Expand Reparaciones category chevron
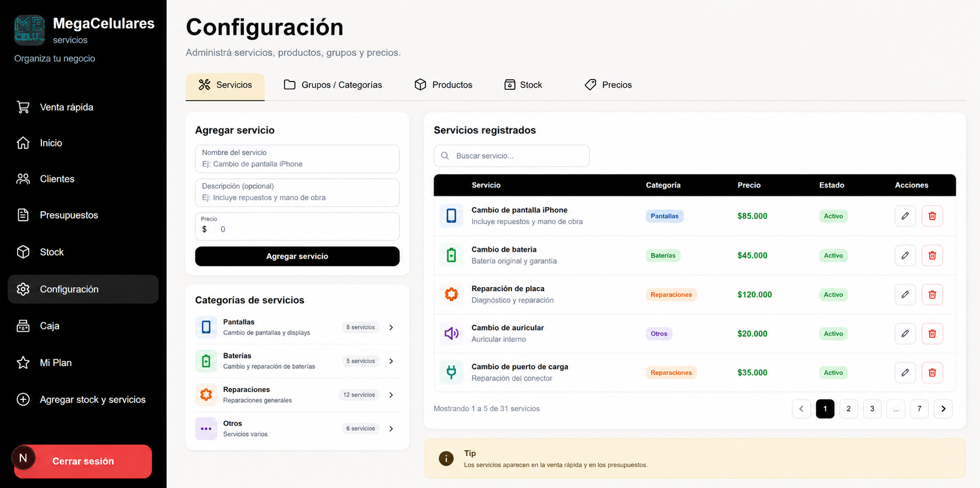This screenshot has height=488, width=980. click(391, 395)
